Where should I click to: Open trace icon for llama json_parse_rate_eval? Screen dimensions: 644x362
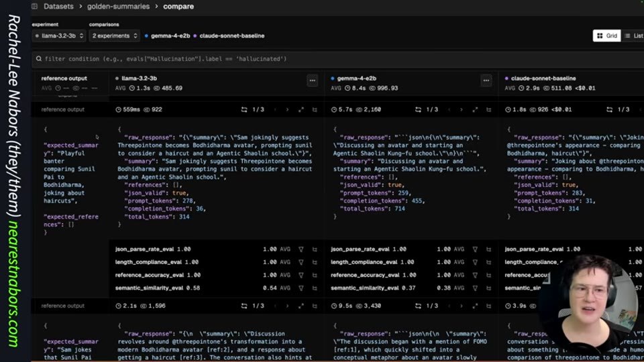pyautogui.click(x=315, y=249)
